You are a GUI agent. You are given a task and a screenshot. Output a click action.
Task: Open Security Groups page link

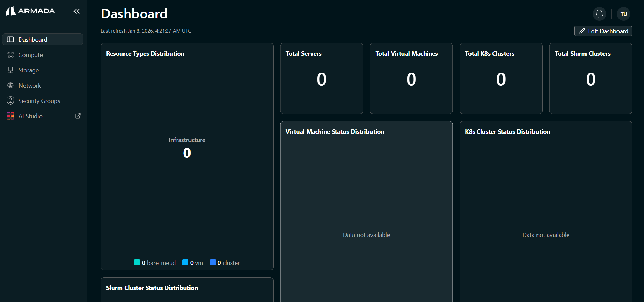coord(39,101)
